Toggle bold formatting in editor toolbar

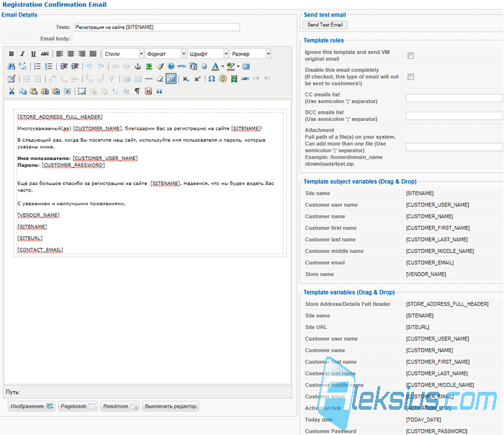coord(12,54)
